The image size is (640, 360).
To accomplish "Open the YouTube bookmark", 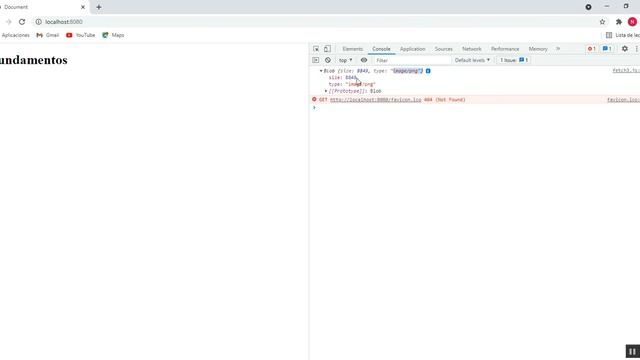I will tap(80, 35).
